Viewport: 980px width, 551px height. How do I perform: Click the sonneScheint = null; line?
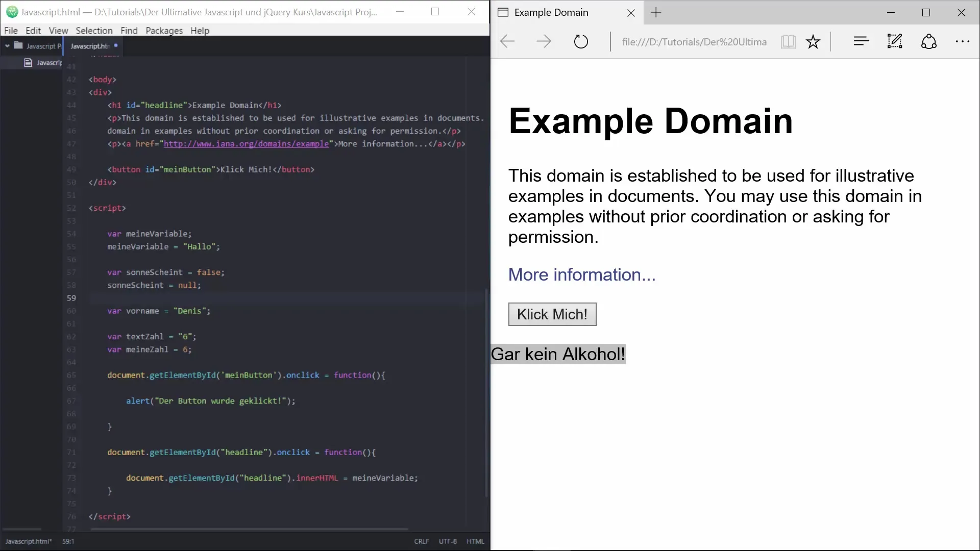pyautogui.click(x=154, y=285)
